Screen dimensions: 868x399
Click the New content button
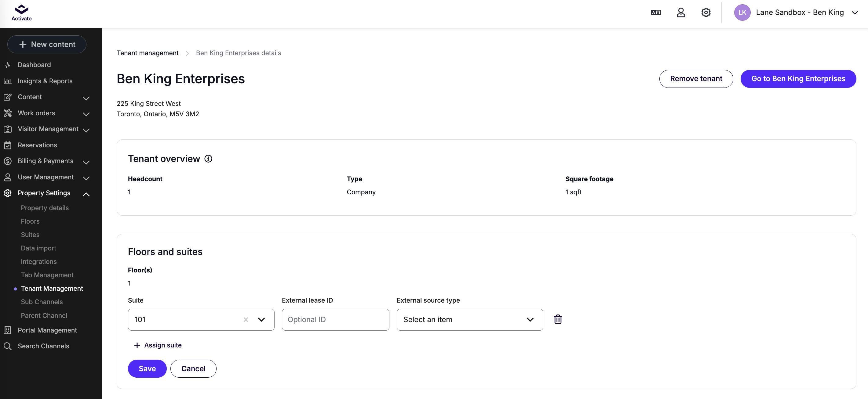point(47,45)
